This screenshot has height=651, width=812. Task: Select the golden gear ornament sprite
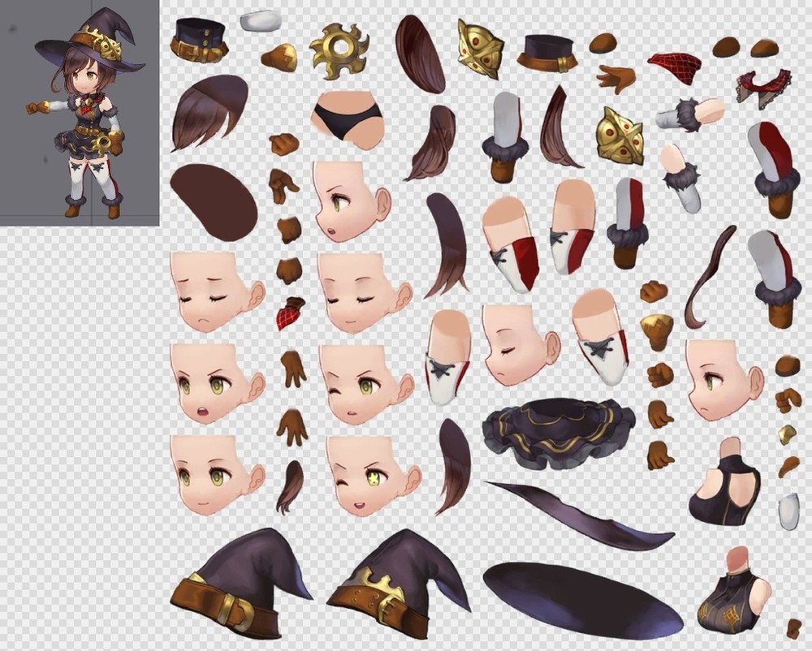tap(339, 50)
